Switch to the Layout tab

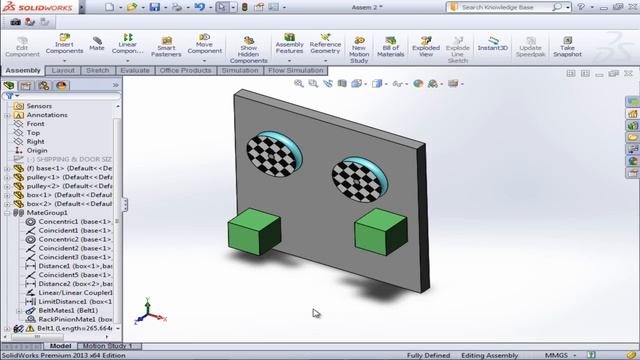(x=63, y=71)
